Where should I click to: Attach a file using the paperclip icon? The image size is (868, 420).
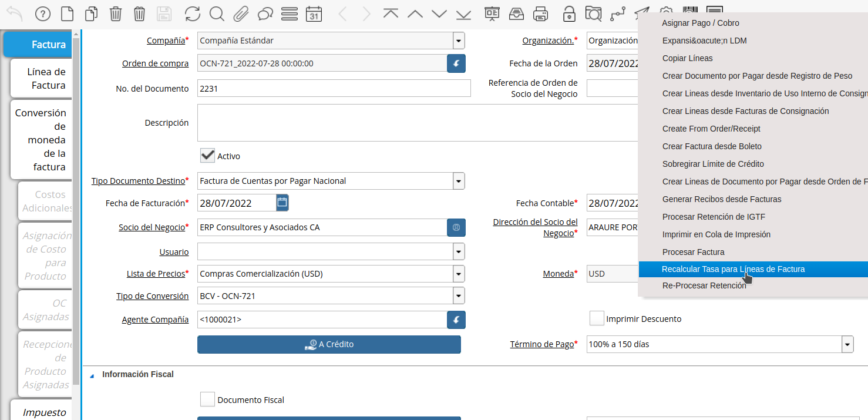point(241,14)
